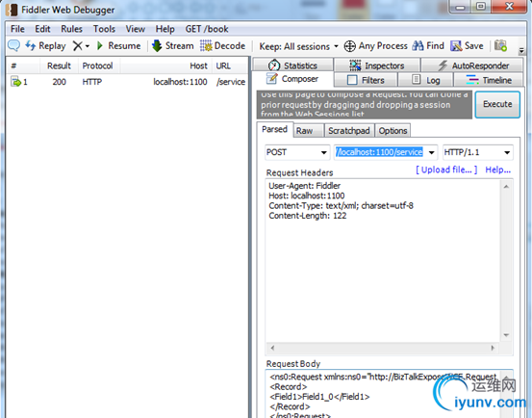Click the Upload file... link
Viewport: 532px width, 418px height.
(x=446, y=170)
